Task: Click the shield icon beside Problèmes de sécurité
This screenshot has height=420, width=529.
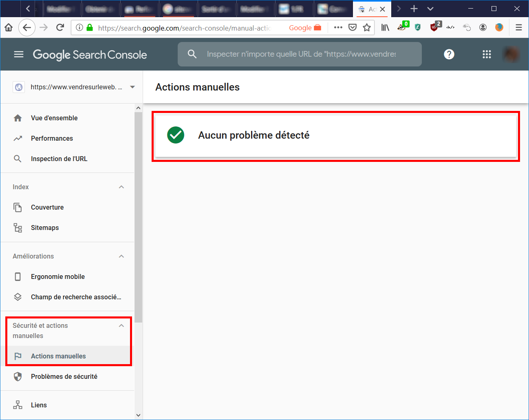Action: click(x=18, y=376)
